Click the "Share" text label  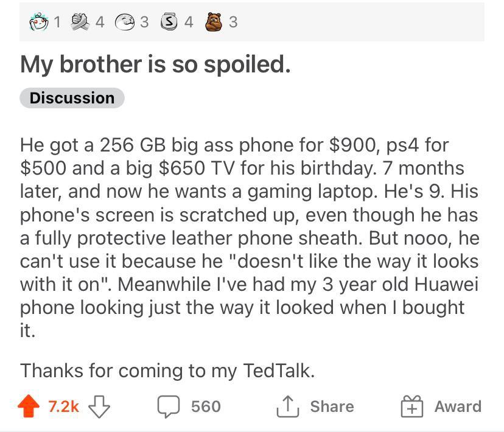coord(331,406)
